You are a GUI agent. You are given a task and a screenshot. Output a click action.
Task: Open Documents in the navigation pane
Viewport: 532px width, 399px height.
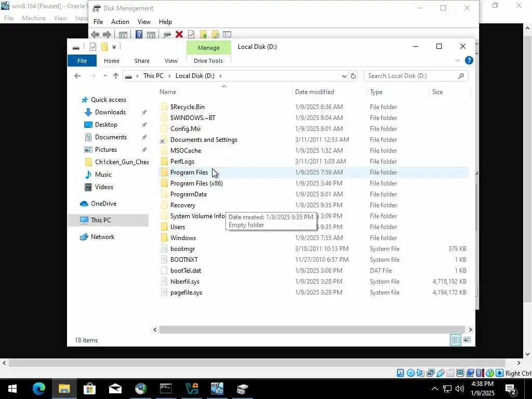pyautogui.click(x=111, y=137)
